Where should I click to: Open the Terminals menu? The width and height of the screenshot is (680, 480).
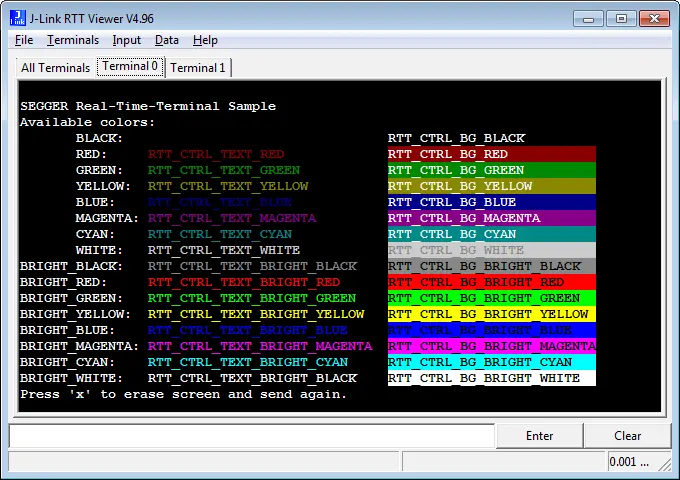click(73, 40)
